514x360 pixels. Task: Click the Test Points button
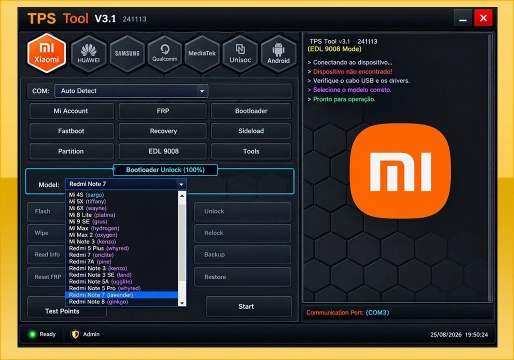62,311
